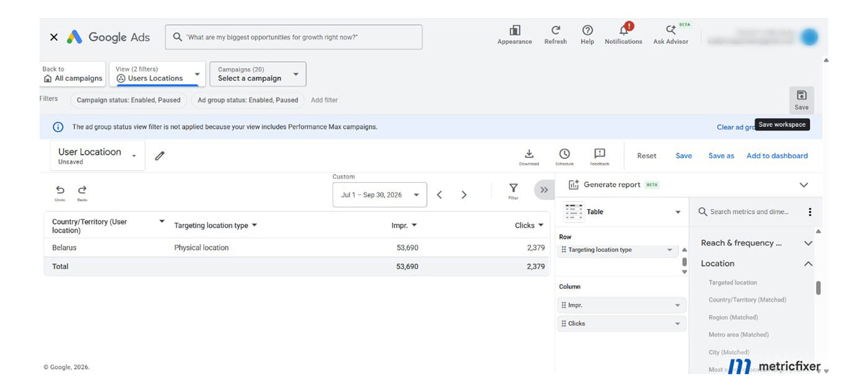Focus the Search metrics and dimensions field
Screen dimensions: 868x392
(749, 212)
